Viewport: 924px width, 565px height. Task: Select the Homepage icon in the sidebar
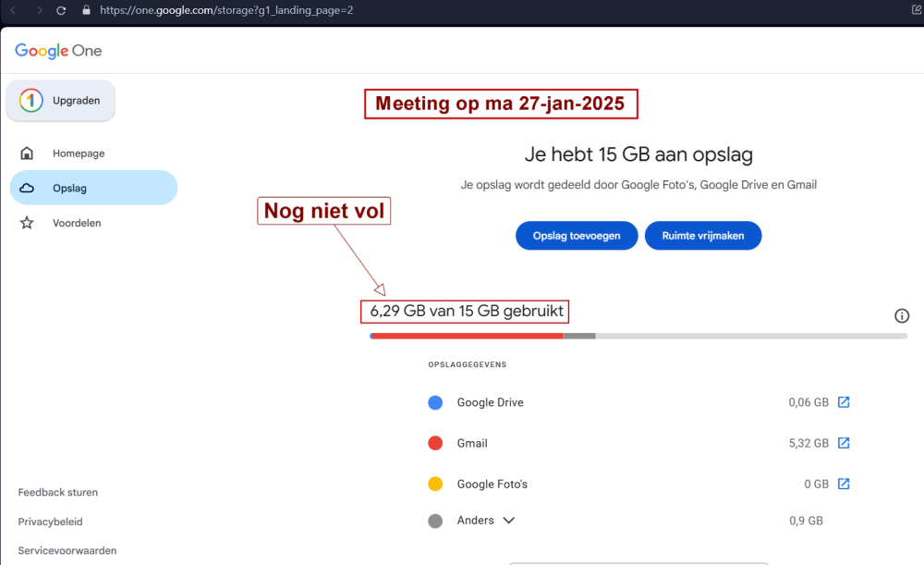coord(27,153)
